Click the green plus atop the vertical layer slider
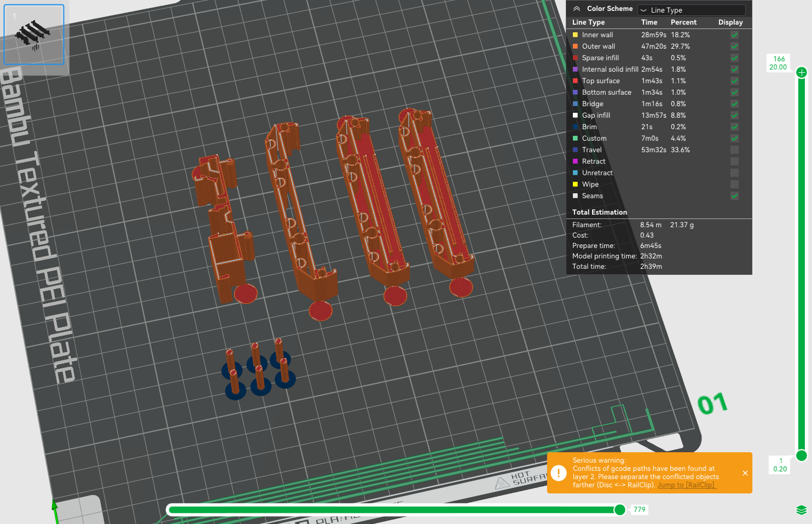The image size is (812, 524). pyautogui.click(x=801, y=72)
